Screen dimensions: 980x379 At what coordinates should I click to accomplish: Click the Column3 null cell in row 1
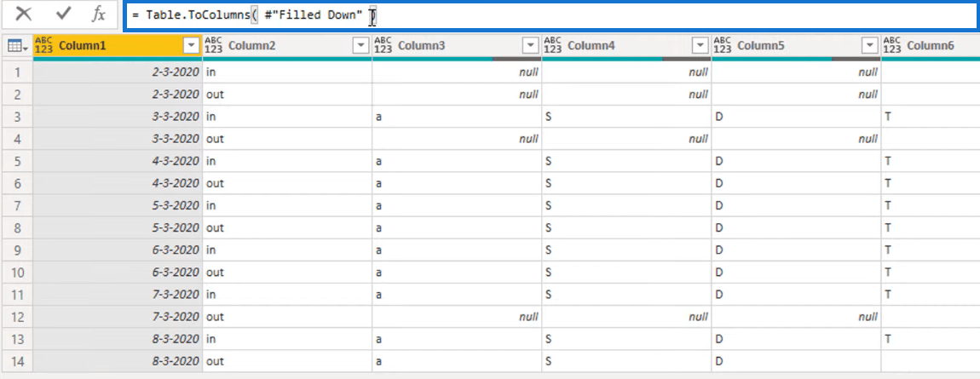click(458, 72)
